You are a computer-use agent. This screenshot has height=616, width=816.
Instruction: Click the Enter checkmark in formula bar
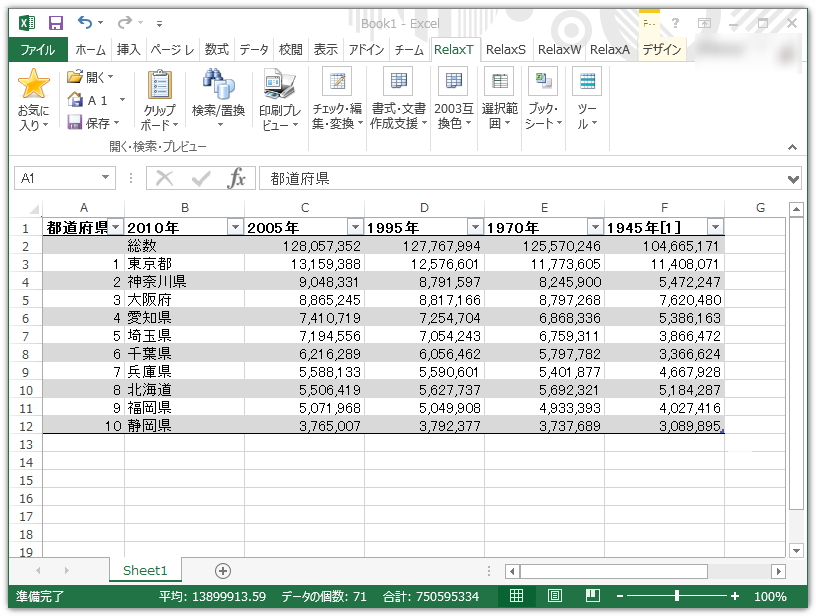click(x=200, y=178)
